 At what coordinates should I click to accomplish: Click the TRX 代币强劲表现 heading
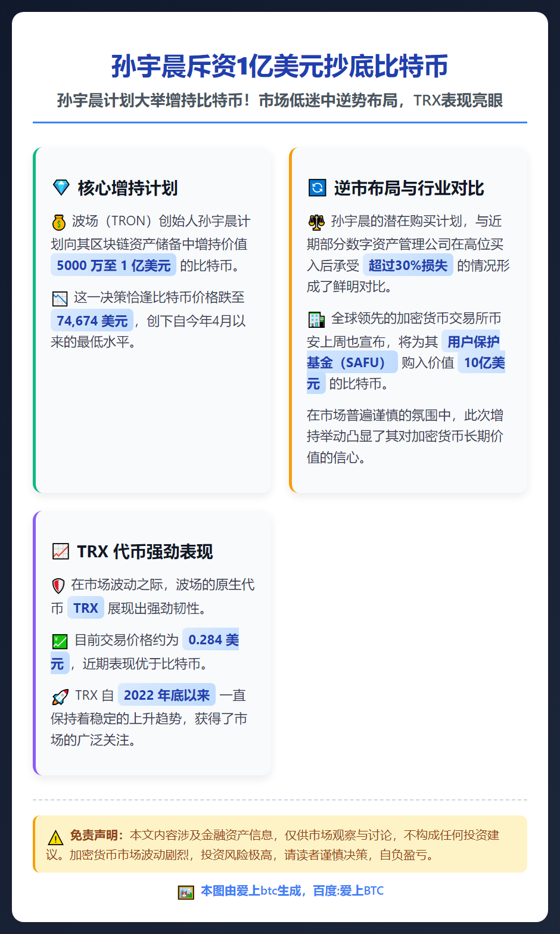point(145,552)
